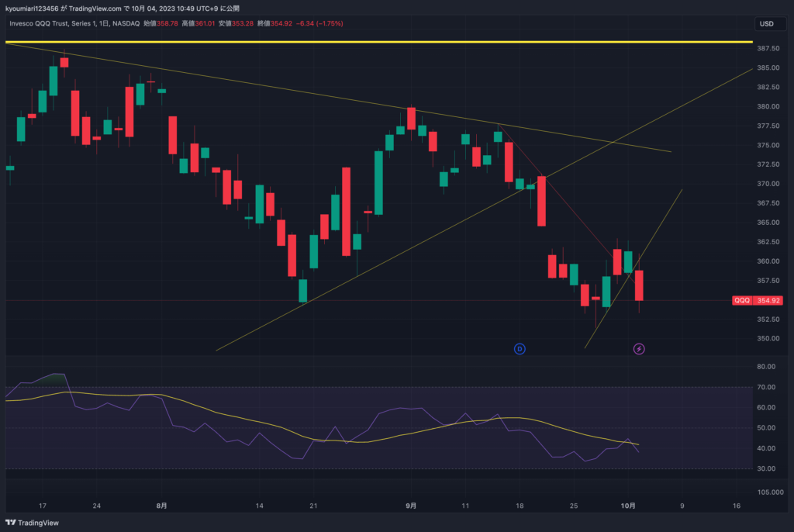The image size is (794, 532).
Task: Click the QQQ 354.92 price label
Action: tap(758, 300)
